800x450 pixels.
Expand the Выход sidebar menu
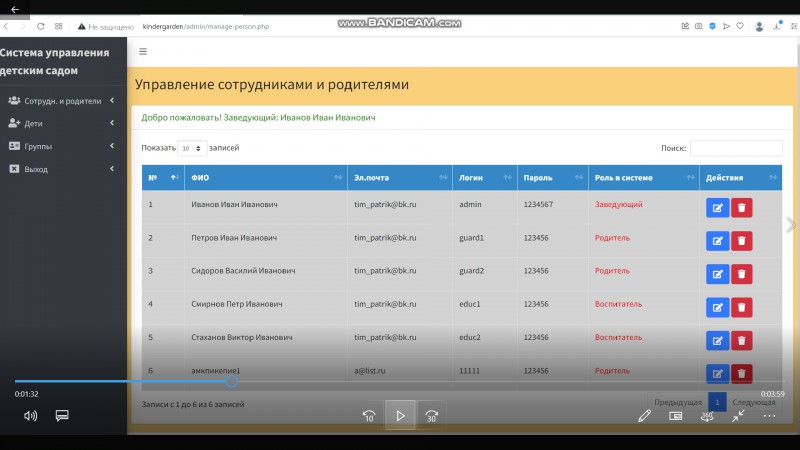point(61,169)
